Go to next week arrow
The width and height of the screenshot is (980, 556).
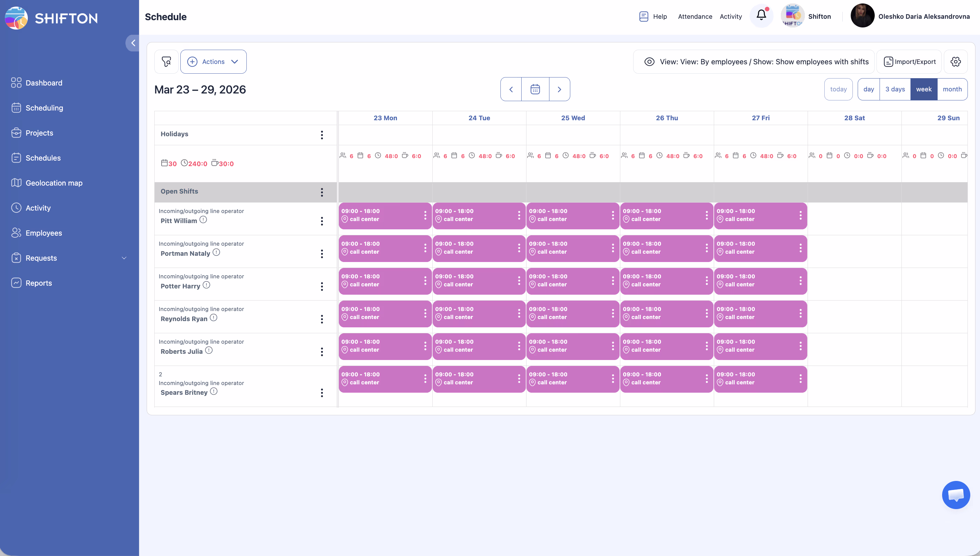(x=559, y=89)
